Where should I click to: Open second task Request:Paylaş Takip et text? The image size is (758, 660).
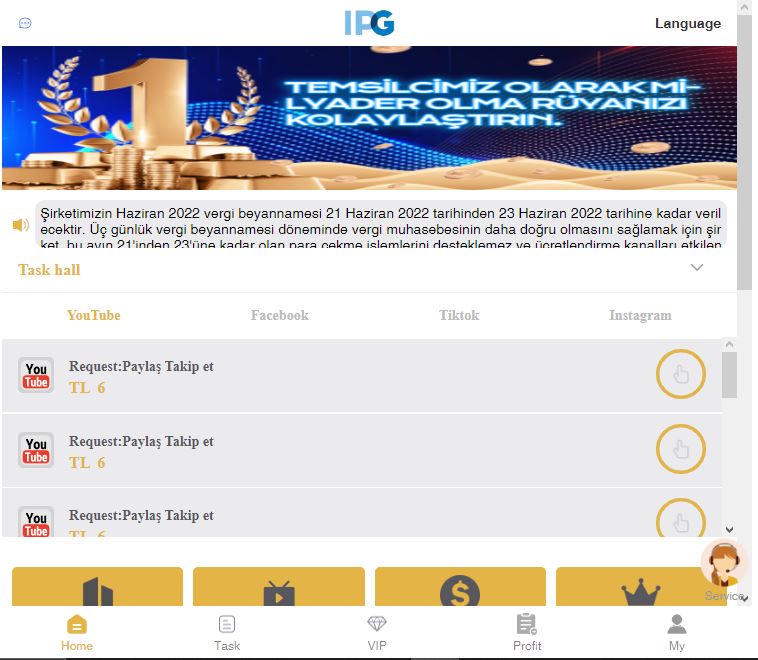(141, 441)
